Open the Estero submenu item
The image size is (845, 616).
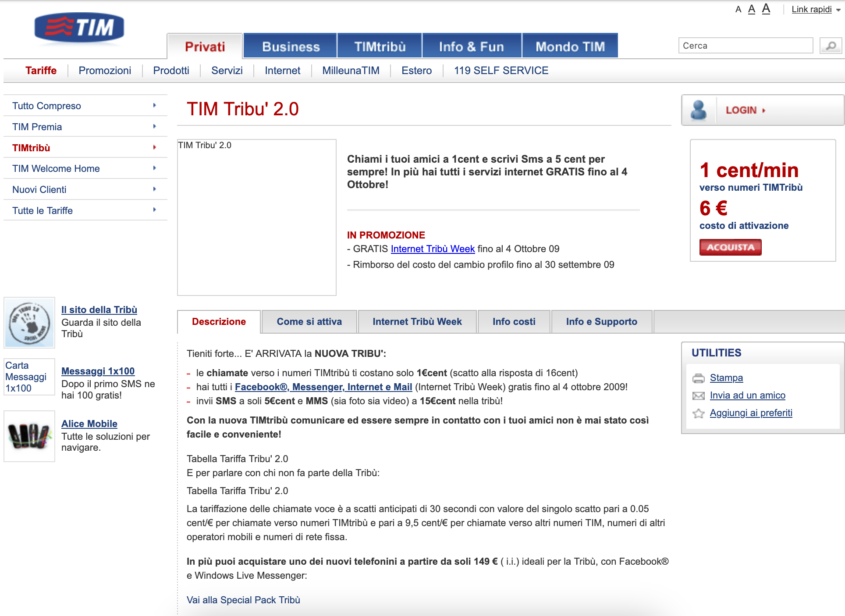pyautogui.click(x=417, y=71)
